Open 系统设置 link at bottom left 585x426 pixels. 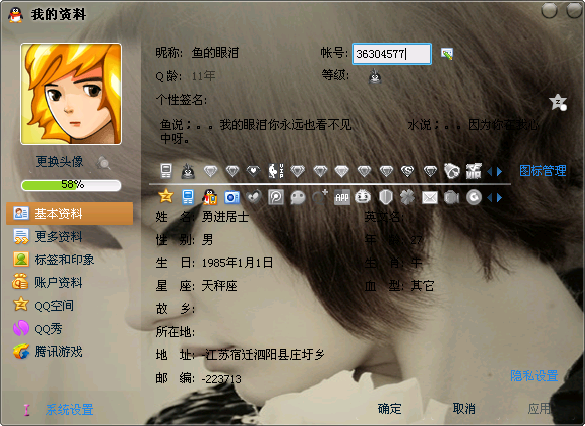69,410
